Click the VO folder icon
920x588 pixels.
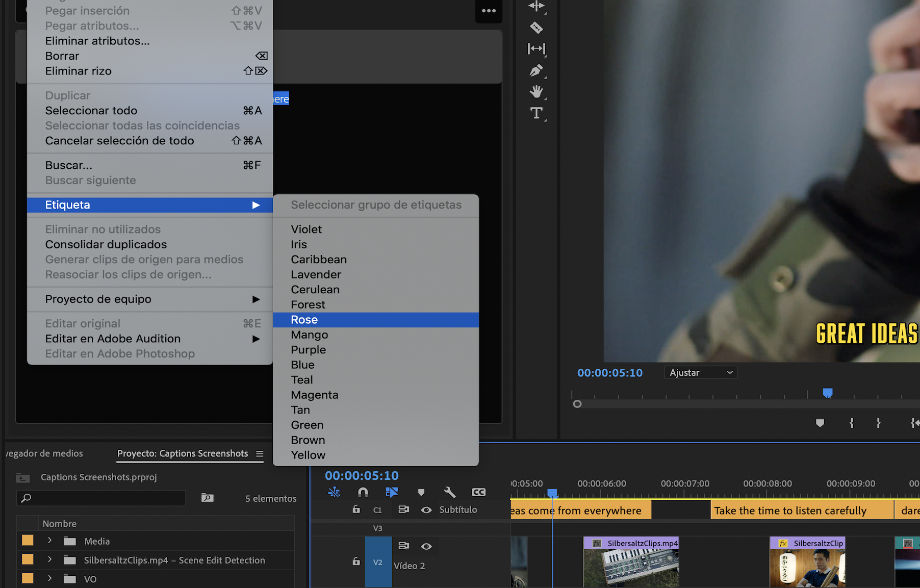click(x=70, y=579)
